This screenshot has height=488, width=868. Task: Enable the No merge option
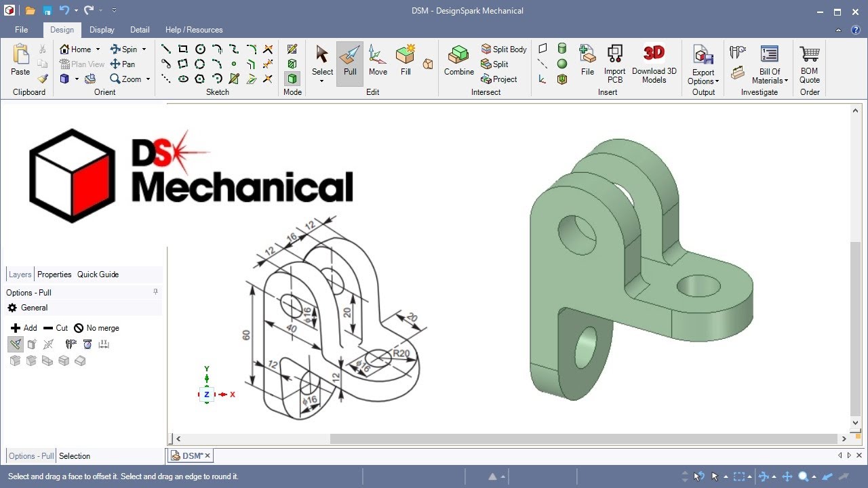tap(96, 328)
